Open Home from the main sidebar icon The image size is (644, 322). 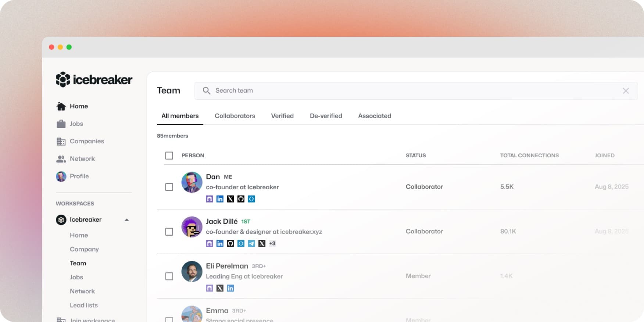[61, 106]
